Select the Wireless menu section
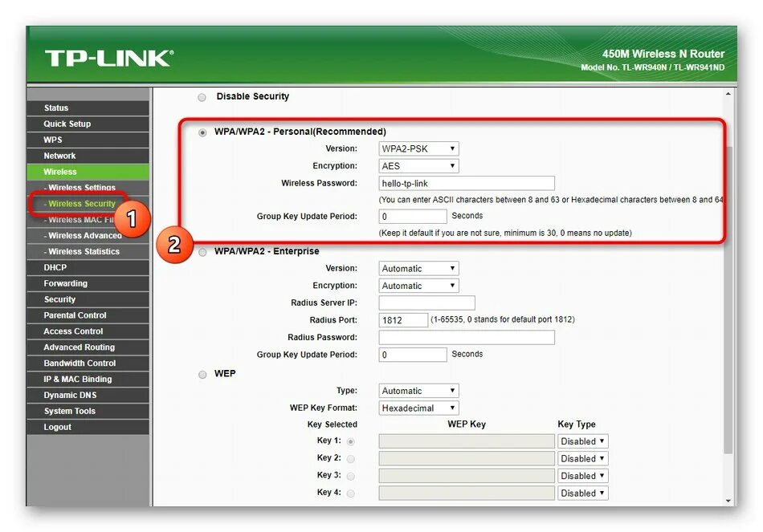 point(88,172)
